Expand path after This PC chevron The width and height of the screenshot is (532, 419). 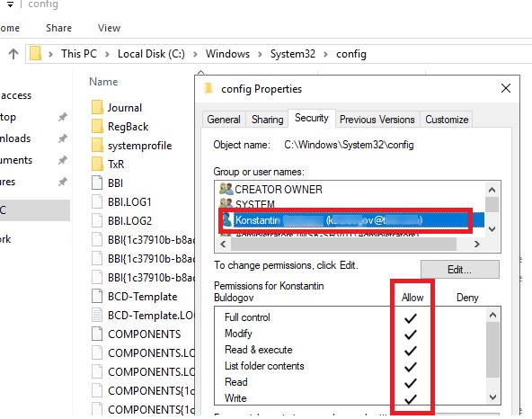click(x=107, y=54)
